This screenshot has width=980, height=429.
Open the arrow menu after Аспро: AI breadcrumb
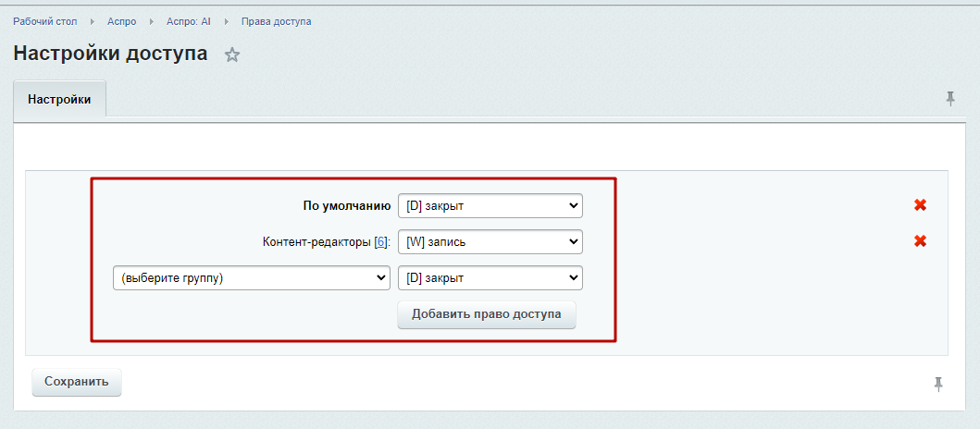[227, 22]
